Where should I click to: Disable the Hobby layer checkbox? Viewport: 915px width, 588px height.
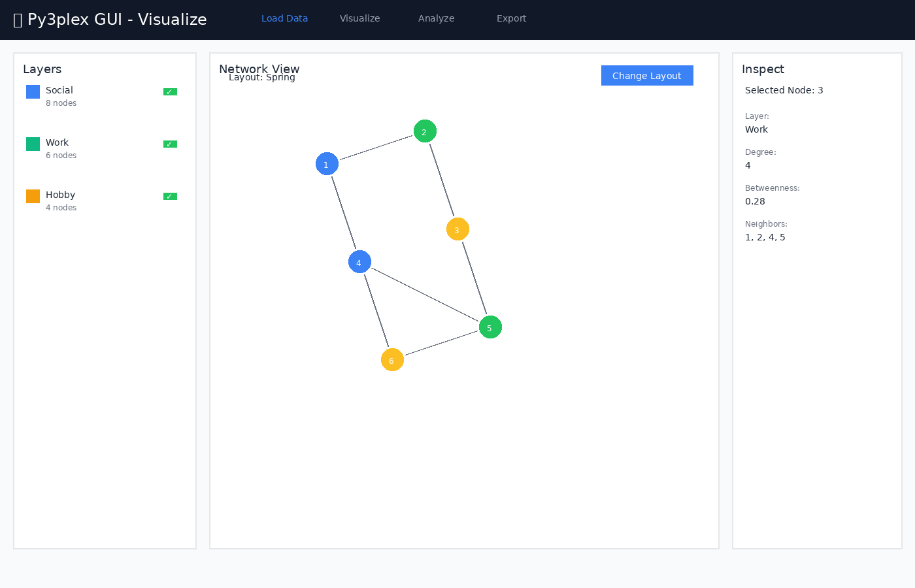coord(170,197)
